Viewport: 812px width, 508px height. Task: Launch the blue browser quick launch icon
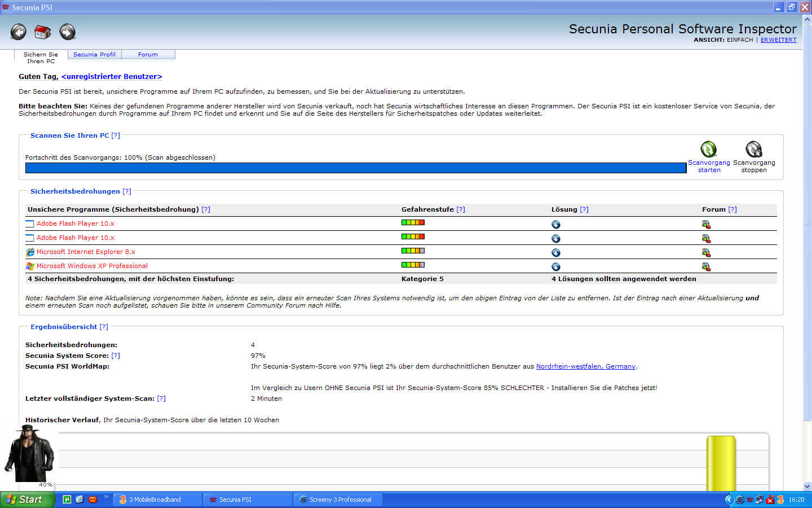pyautogui.click(x=80, y=500)
